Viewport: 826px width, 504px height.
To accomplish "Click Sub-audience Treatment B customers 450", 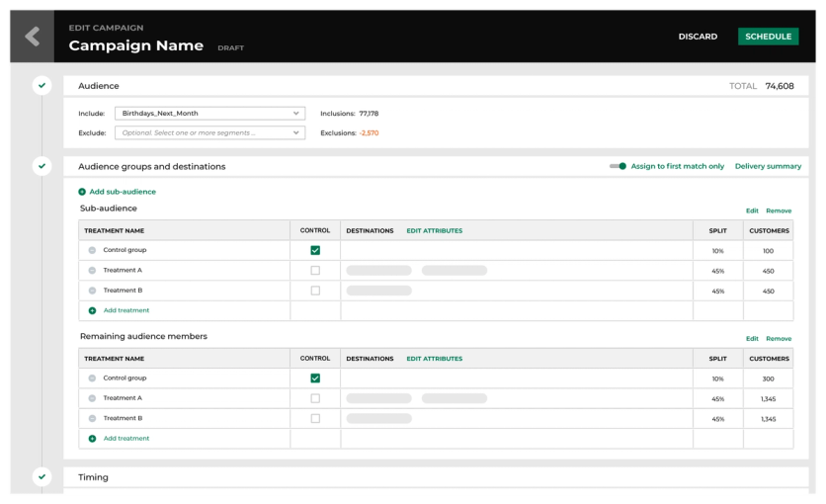I will pos(768,292).
